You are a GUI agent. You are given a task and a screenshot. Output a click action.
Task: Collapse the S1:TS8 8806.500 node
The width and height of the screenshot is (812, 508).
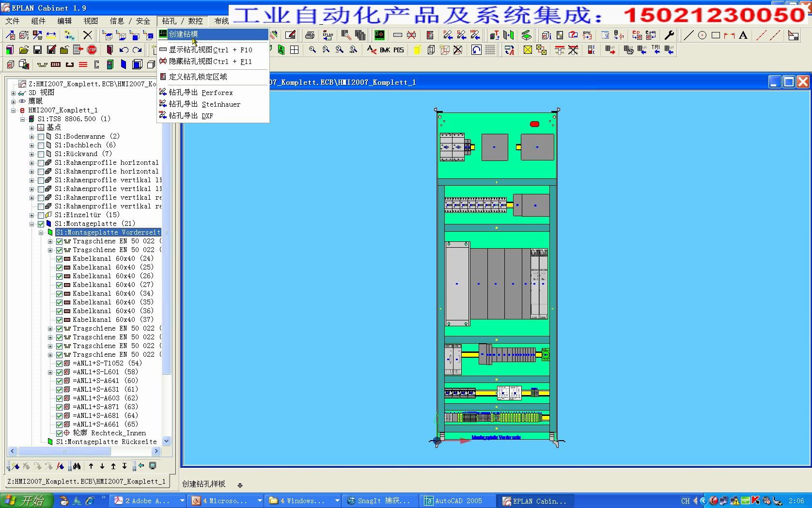pos(23,119)
